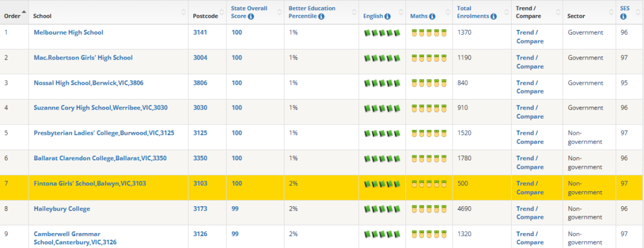This screenshot has height=248, width=644.
Task: Click postcode 3350 link
Action: pyautogui.click(x=200, y=158)
